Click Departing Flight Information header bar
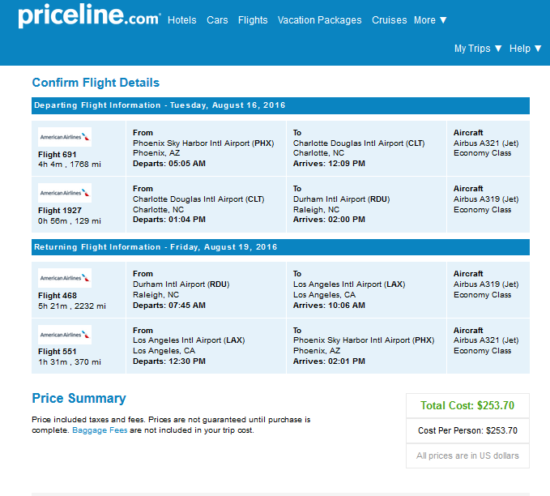The image size is (550, 496). click(280, 106)
